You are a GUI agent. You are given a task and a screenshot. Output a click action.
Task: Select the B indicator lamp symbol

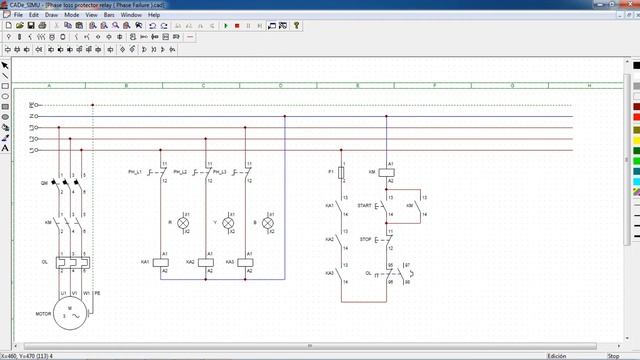click(268, 223)
